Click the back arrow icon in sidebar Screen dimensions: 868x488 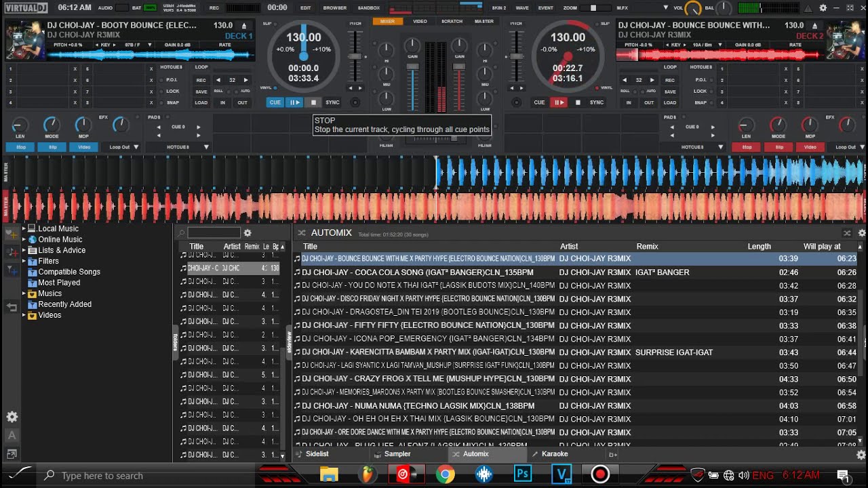click(x=12, y=307)
